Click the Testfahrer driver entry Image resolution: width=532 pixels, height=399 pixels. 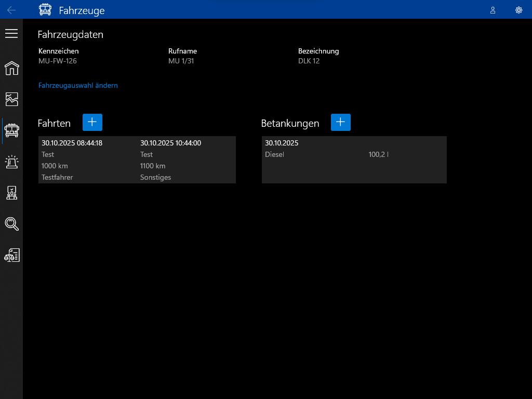pyautogui.click(x=57, y=178)
